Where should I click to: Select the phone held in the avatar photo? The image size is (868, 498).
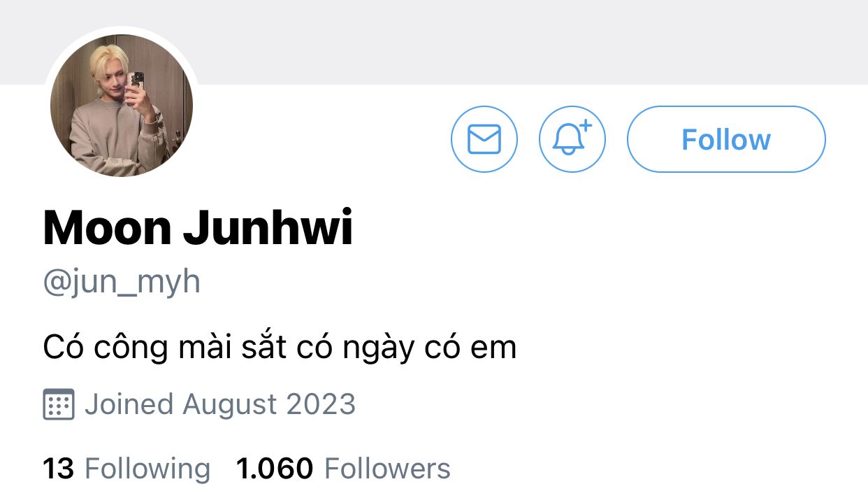click(138, 83)
